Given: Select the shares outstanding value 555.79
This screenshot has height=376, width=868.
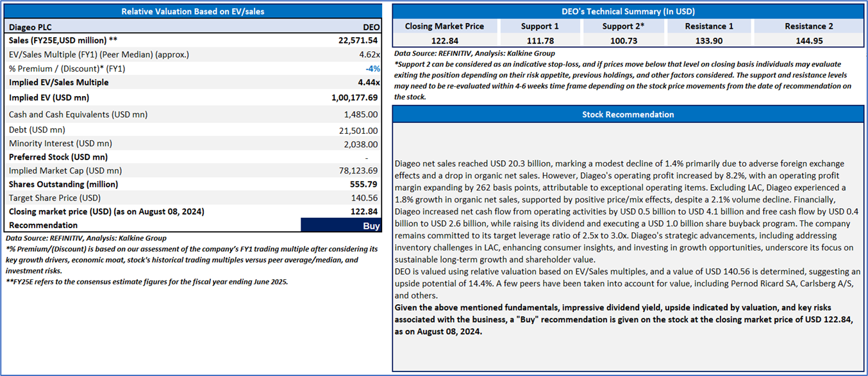Looking at the screenshot, I should tap(365, 184).
